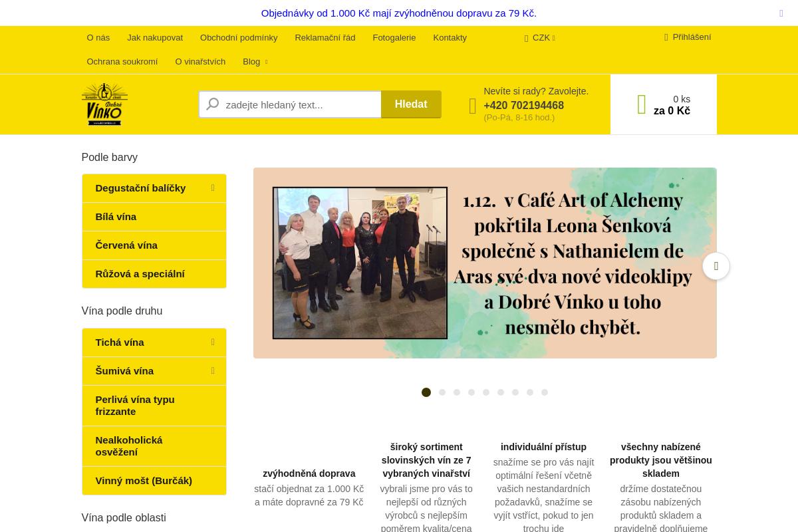Click "široký sortiment slovinských vín" heading

click(426, 460)
